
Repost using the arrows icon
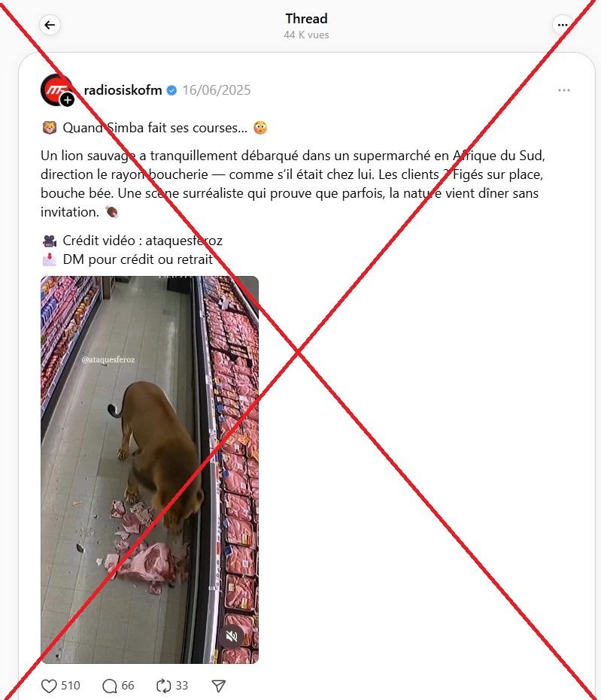[163, 686]
